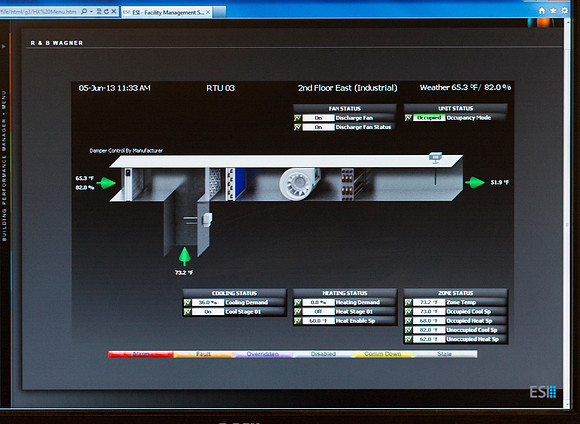The image size is (580, 424).
Task: Click the browser Favorites star icon
Action: tap(553, 11)
